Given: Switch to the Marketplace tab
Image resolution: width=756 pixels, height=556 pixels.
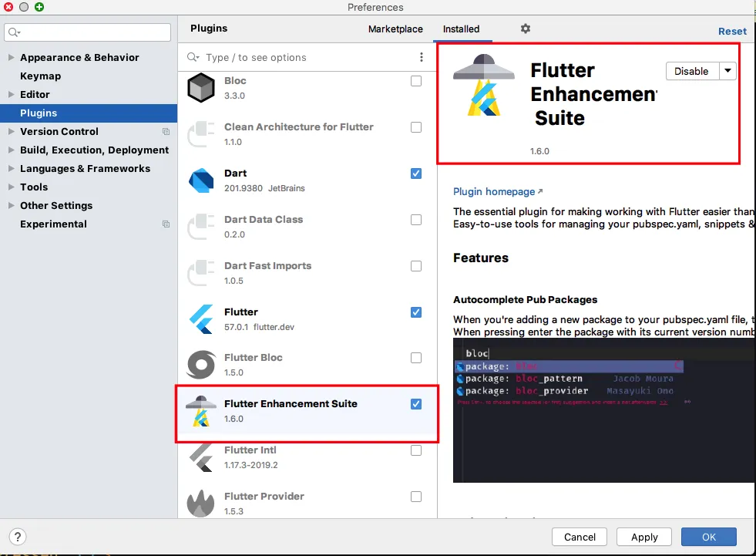Looking at the screenshot, I should (395, 29).
